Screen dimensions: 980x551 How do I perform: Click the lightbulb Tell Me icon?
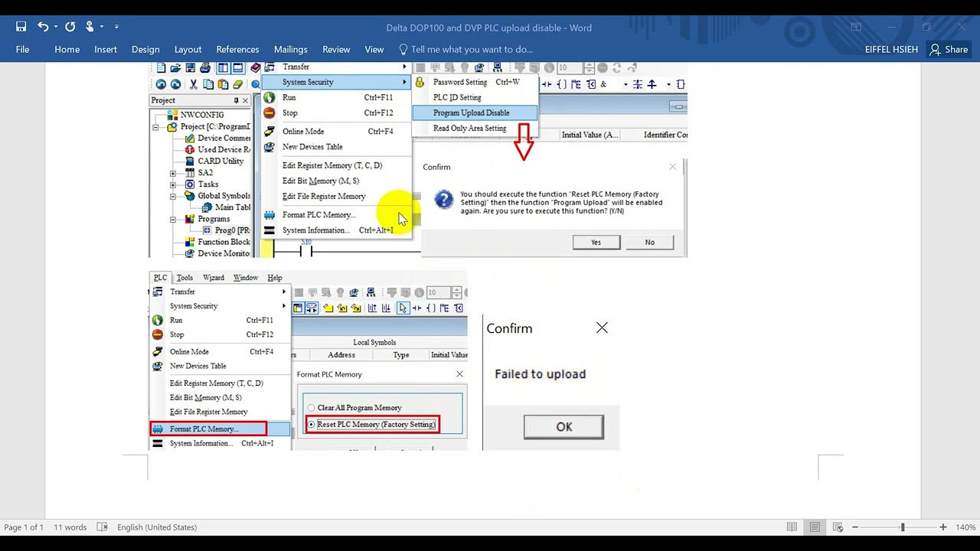(403, 49)
